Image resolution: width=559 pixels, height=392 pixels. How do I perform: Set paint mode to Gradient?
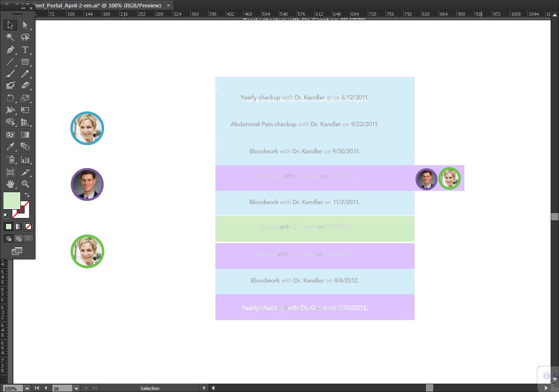pos(19,226)
